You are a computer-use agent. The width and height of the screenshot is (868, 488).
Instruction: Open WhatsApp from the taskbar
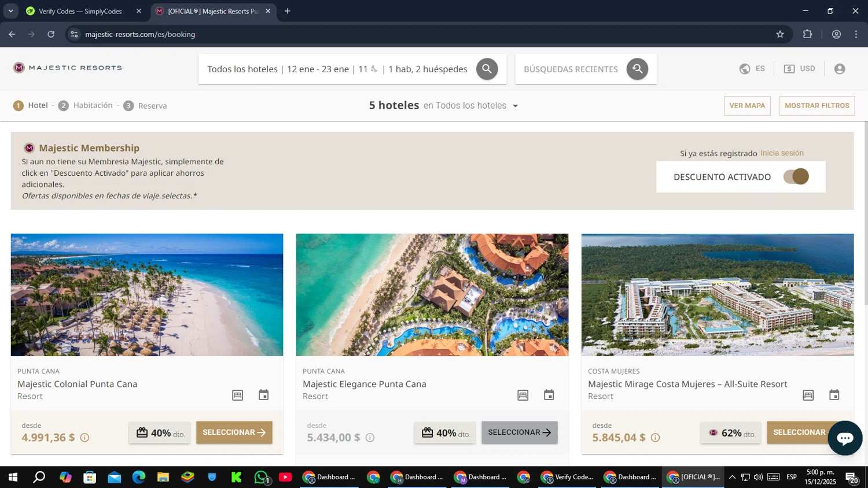click(261, 477)
